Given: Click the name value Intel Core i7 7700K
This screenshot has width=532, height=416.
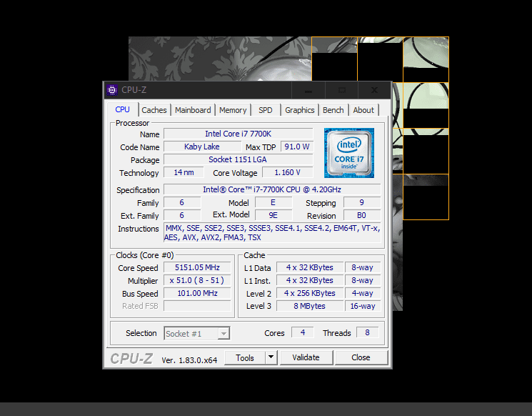Looking at the screenshot, I should (239, 134).
